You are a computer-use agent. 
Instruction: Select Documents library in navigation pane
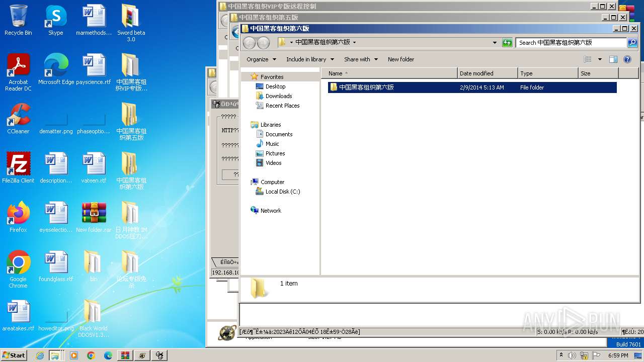point(279,134)
